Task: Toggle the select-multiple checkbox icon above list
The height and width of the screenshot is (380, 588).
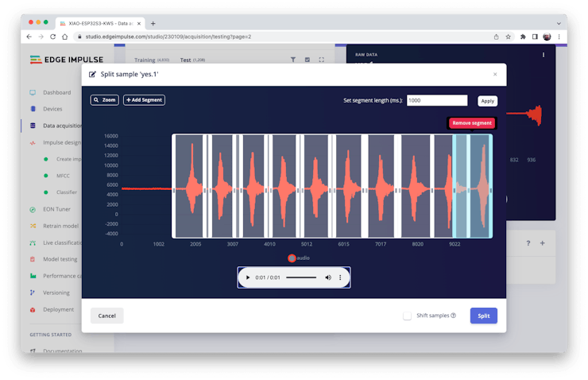Action: tap(308, 60)
